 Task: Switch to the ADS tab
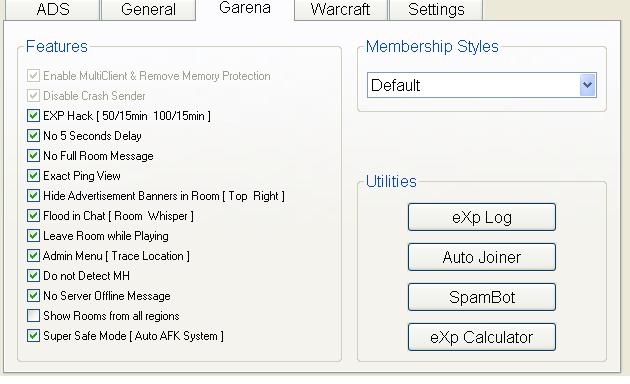click(53, 10)
